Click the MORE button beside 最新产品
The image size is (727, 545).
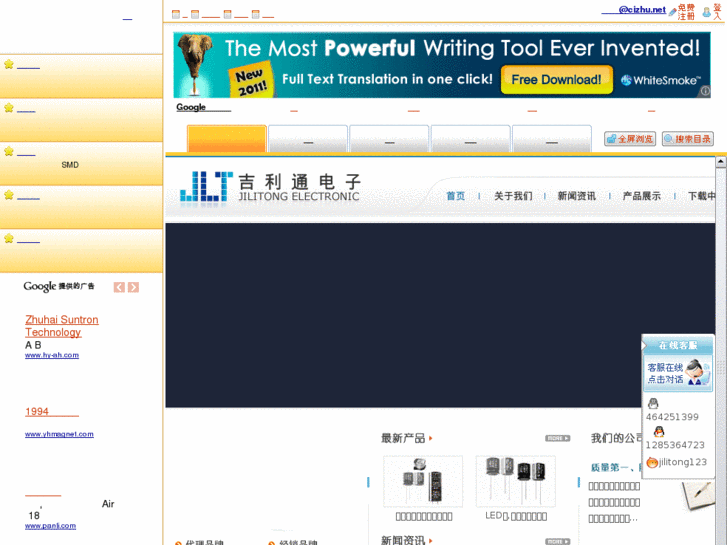pyautogui.click(x=557, y=438)
